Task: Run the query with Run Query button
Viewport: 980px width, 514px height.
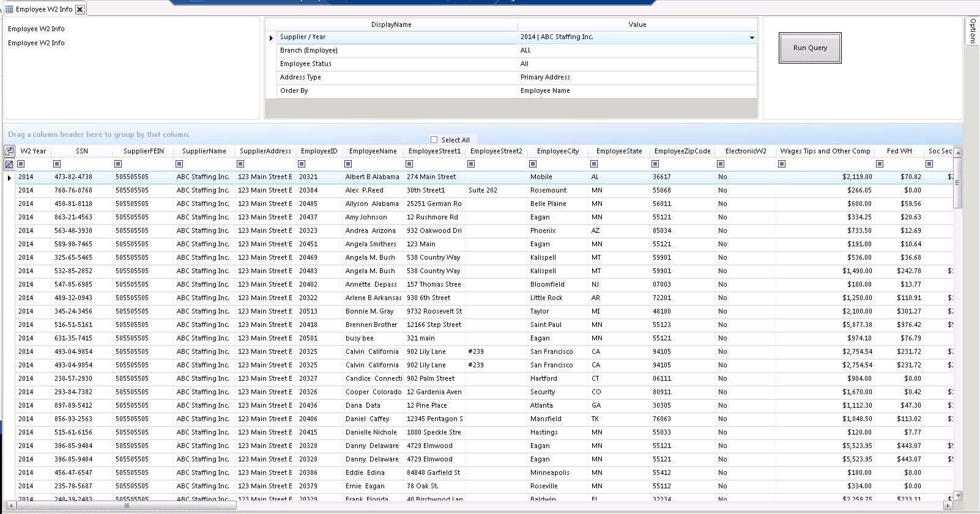Action: click(x=810, y=48)
